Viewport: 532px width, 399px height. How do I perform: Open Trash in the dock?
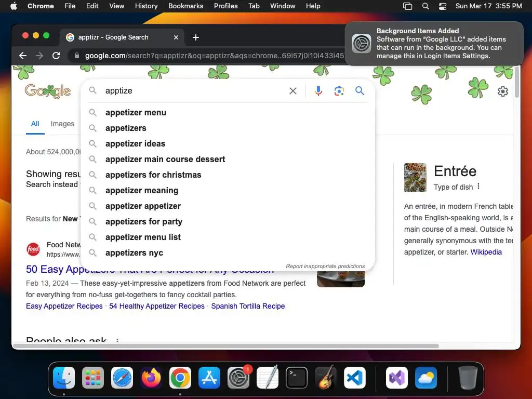pyautogui.click(x=468, y=378)
